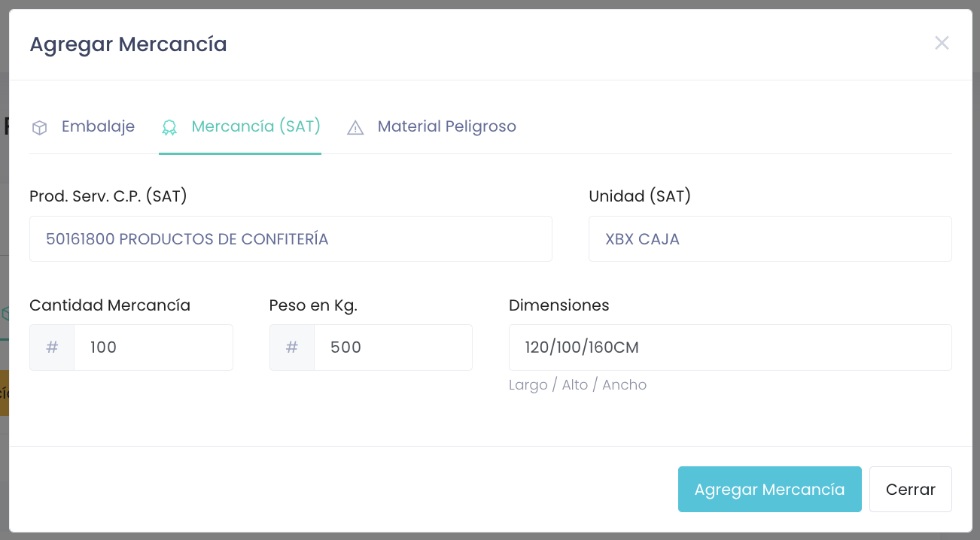Screen dimensions: 980x540
Task: Click the ribbon badge icon beside Mercancía (SAT)
Action: 169,126
